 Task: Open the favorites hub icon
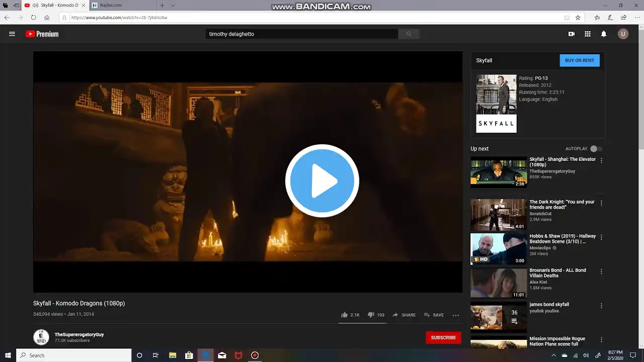click(x=597, y=18)
